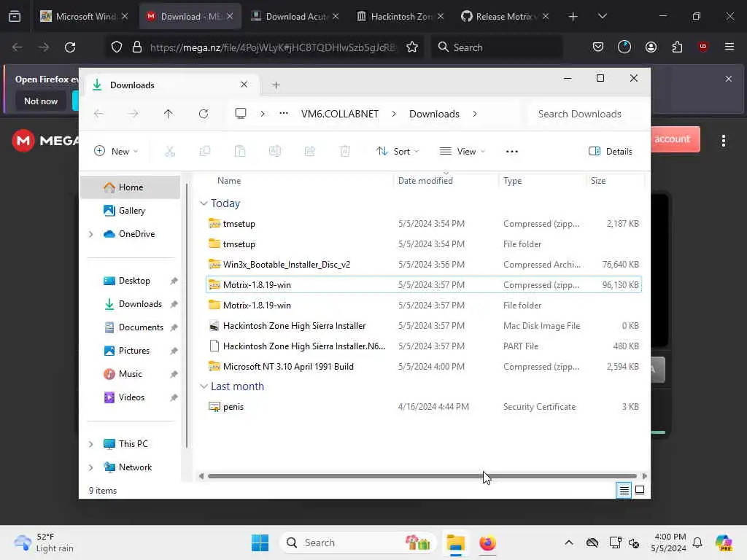Collapse the Last month group

[204, 386]
